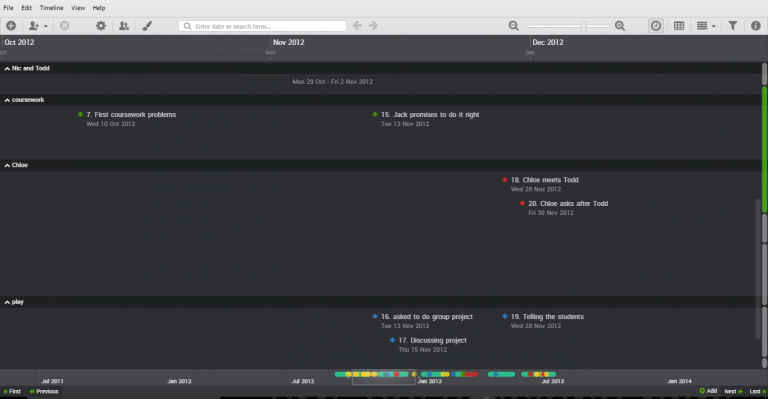This screenshot has width=768, height=399.
Task: Click the Fri 30 Nov 2012 date text
Action: pyautogui.click(x=551, y=213)
